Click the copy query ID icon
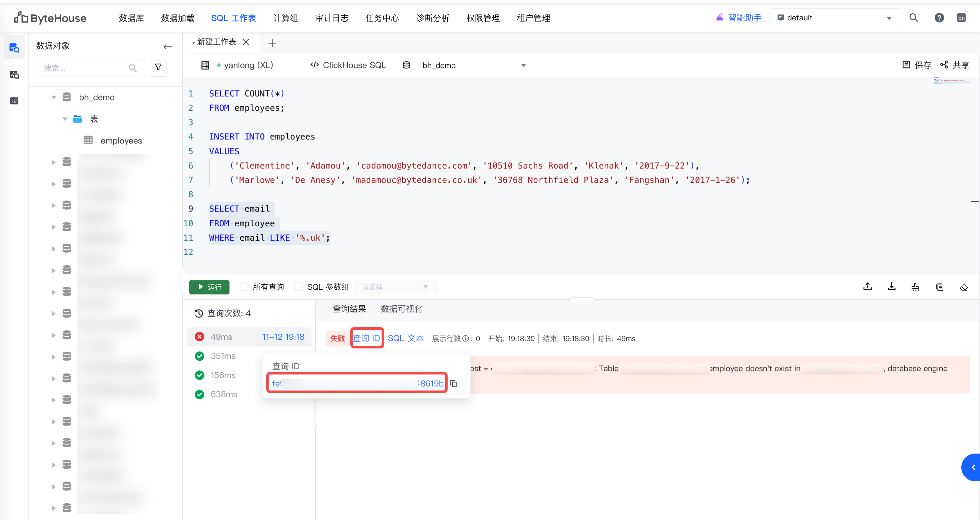The image size is (980, 520). (454, 383)
